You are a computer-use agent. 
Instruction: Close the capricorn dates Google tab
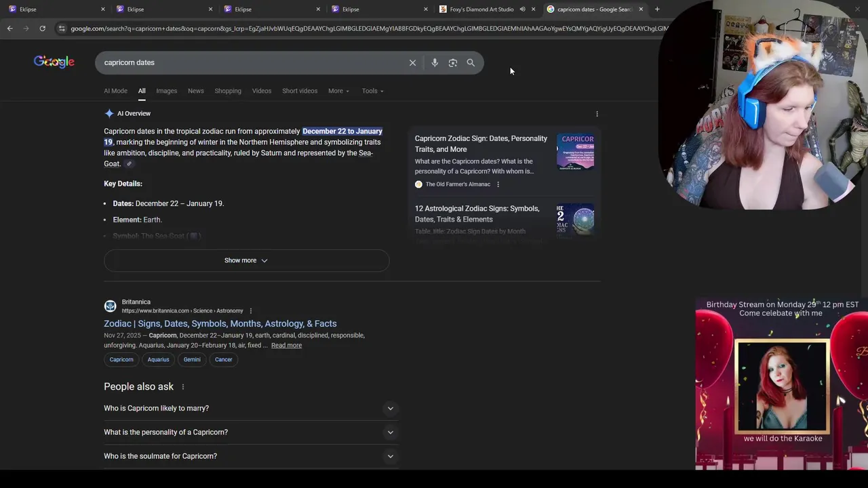coord(640,9)
